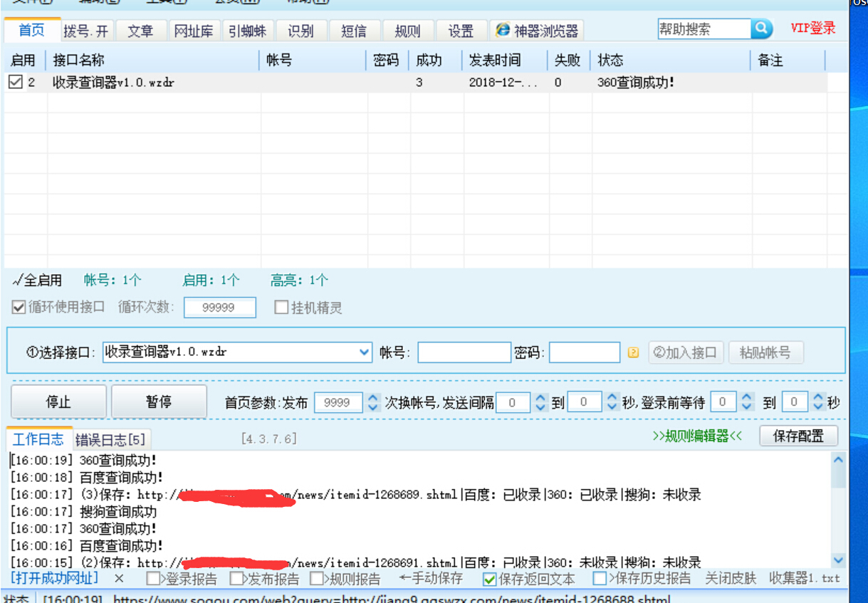The image size is (868, 603).
Task: Uncheck the 循环使用接口 checkbox
Action: click(x=17, y=307)
